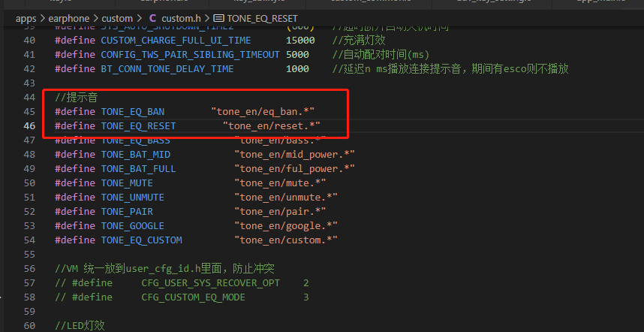Open the apps breadcrumb segment
This screenshot has height=332, width=644.
point(26,19)
